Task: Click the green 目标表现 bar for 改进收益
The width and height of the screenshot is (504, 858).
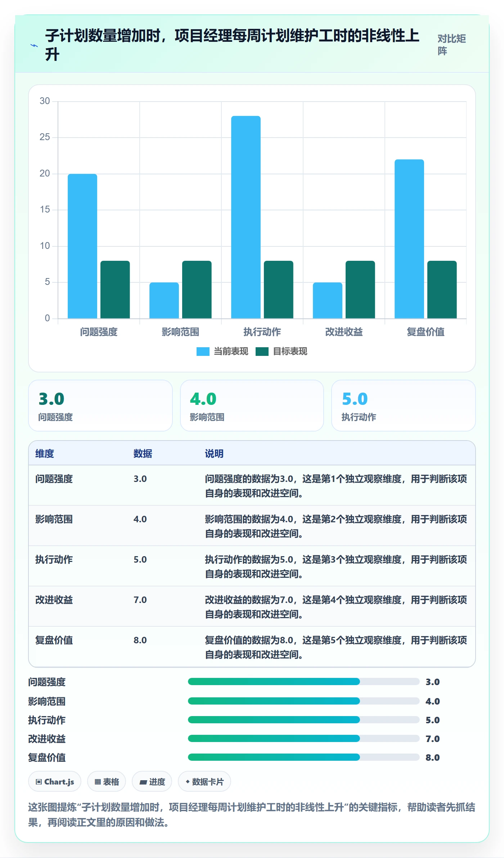Action: [360, 290]
